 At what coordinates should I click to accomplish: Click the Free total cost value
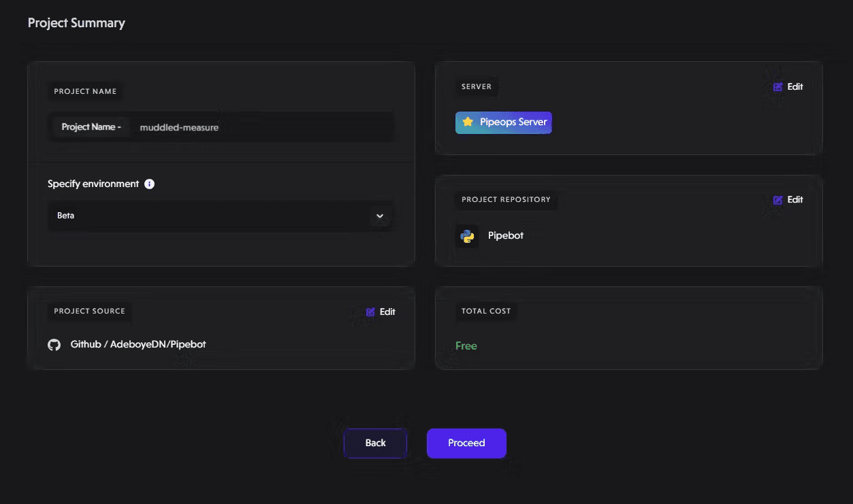(466, 346)
